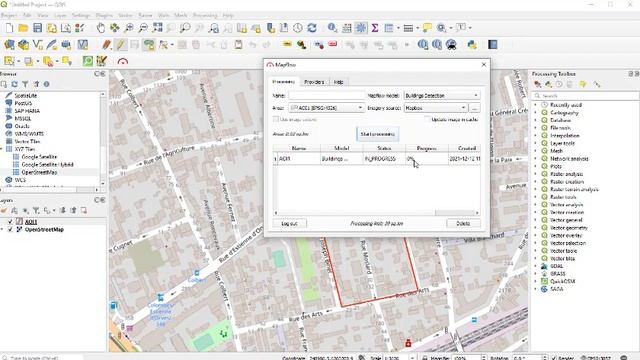Click the Start processing button
The image size is (640, 360).
(378, 134)
